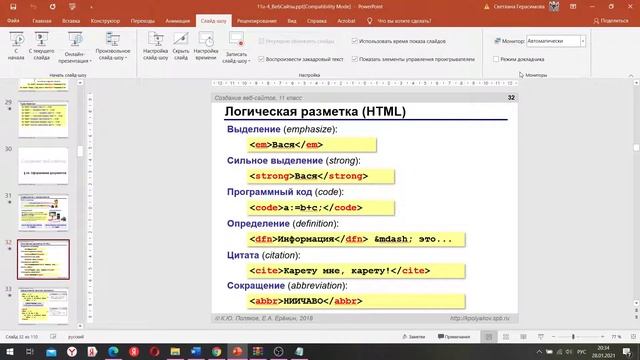
Task: Select slide 29 thumbnail
Action: 43,119
